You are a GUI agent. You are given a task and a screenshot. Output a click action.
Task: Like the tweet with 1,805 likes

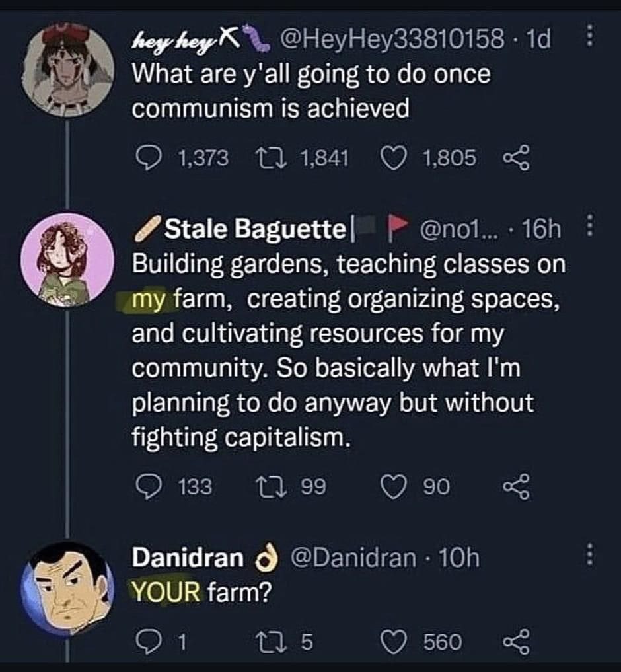click(394, 157)
